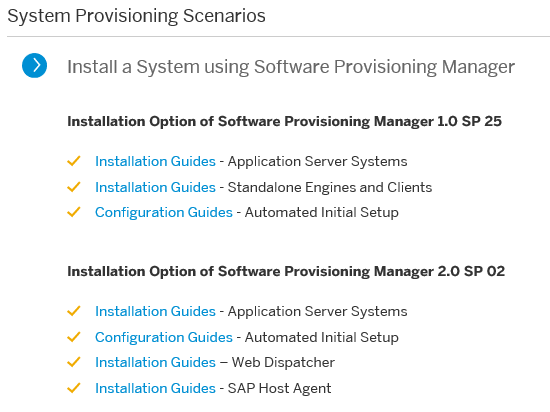Open Installation Guides for Application Server Systems under 2.0 SP 02
The height and width of the screenshot is (412, 550).
(155, 311)
